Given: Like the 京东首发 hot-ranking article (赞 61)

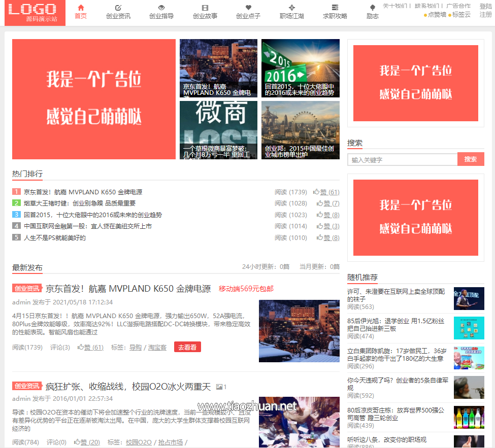Looking at the screenshot, I should coord(326,192).
